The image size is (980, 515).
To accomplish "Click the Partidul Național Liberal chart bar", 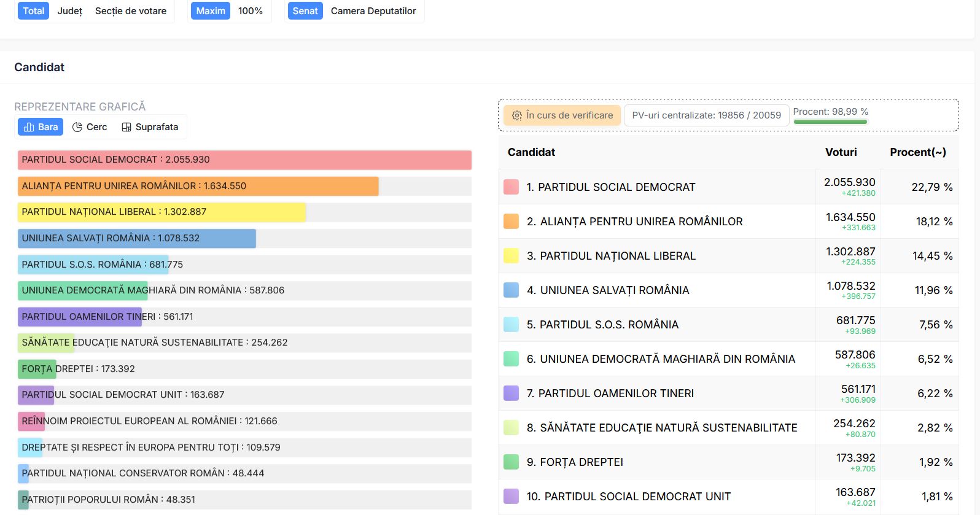I will (x=161, y=212).
